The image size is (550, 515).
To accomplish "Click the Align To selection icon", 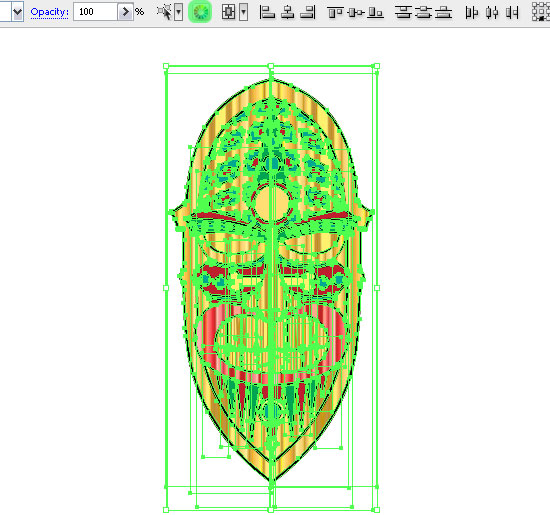I will pyautogui.click(x=229, y=12).
